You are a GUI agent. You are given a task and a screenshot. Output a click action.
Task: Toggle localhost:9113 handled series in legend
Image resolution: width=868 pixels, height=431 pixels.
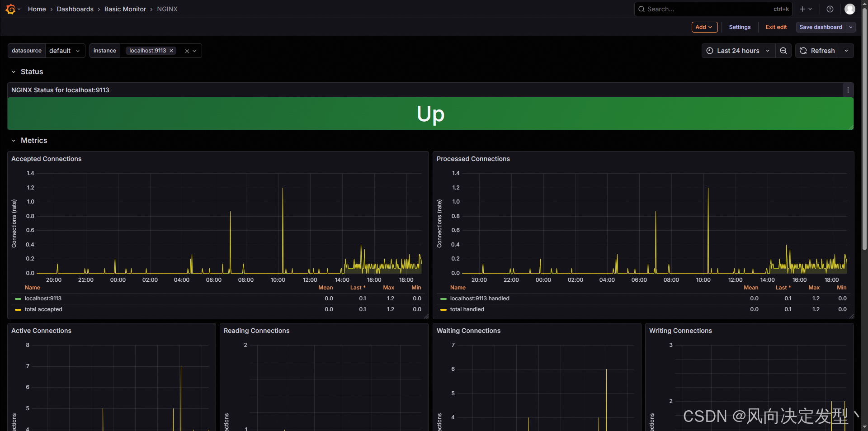pos(480,298)
